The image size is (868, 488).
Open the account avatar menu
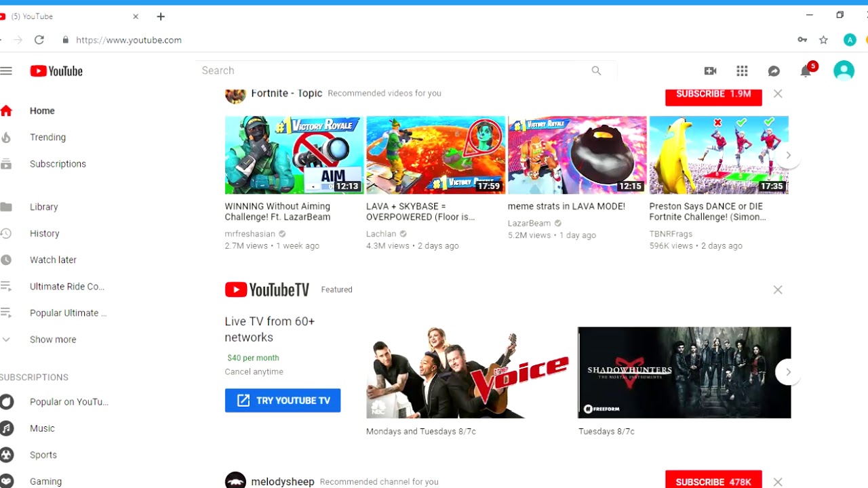click(844, 70)
